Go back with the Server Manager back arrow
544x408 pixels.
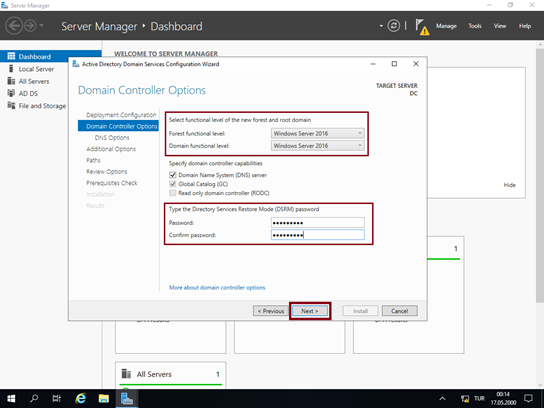pyautogui.click(x=14, y=26)
